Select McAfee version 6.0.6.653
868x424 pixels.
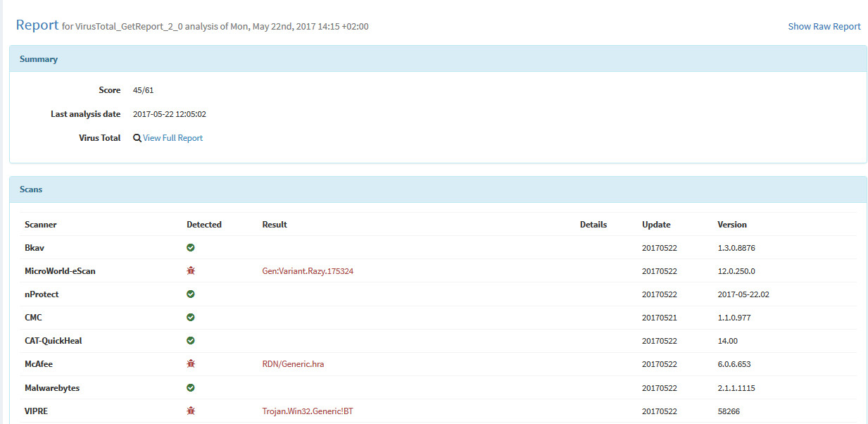734,364
